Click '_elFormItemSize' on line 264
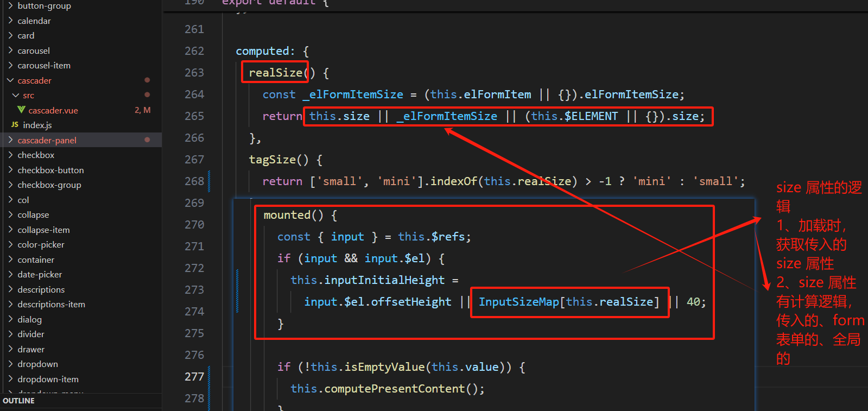The width and height of the screenshot is (868, 411). (x=353, y=94)
